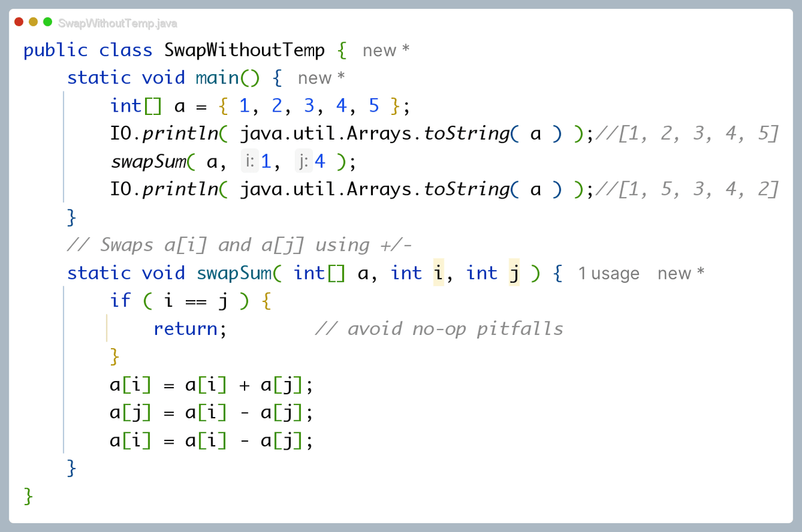Click the array literal value 5
Viewport: 802px width, 532px height.
click(374, 106)
